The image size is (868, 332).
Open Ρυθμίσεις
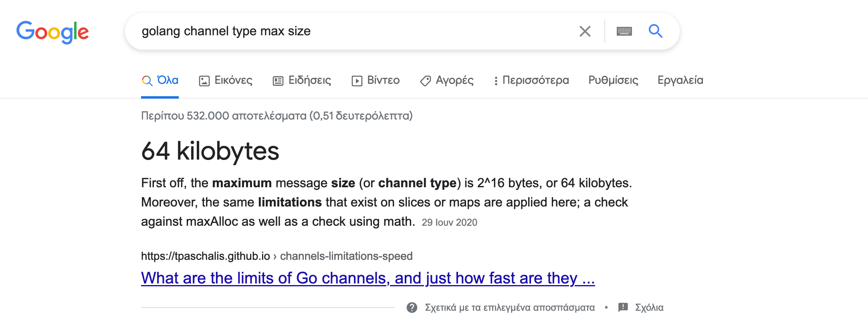613,80
